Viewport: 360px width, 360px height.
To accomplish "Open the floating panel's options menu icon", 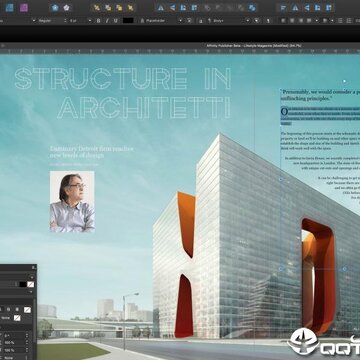I will click(34, 267).
